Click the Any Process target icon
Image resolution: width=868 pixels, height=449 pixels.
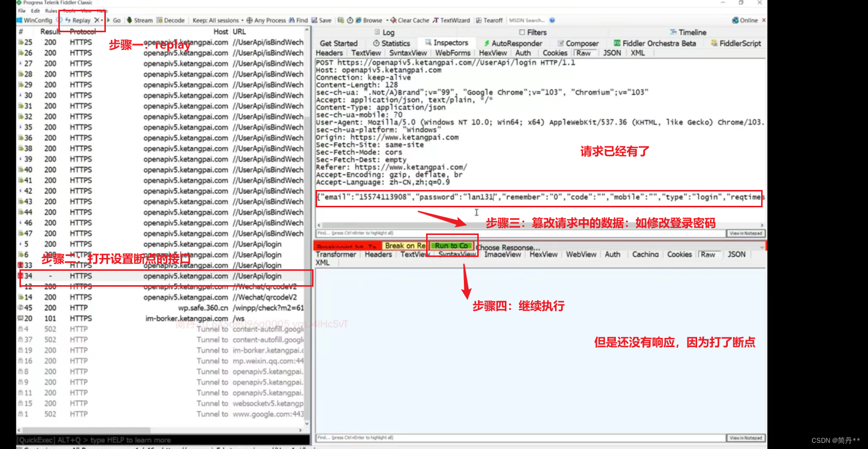(x=250, y=20)
